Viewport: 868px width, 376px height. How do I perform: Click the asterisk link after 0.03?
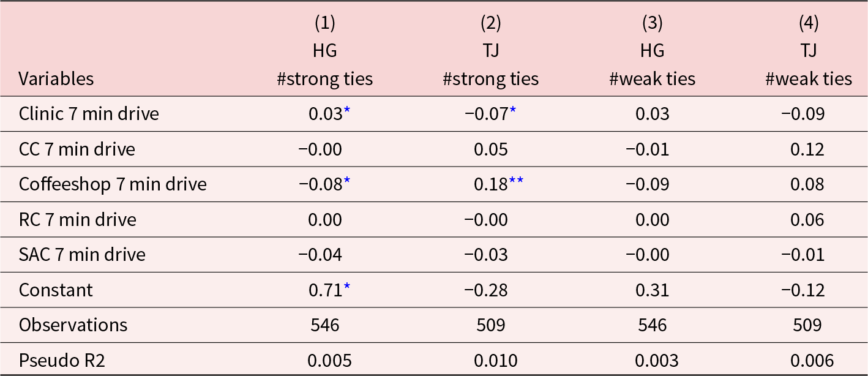tap(347, 110)
